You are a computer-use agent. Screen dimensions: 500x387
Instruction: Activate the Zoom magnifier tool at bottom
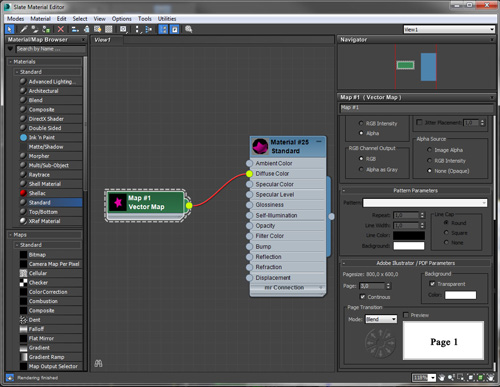point(451,378)
